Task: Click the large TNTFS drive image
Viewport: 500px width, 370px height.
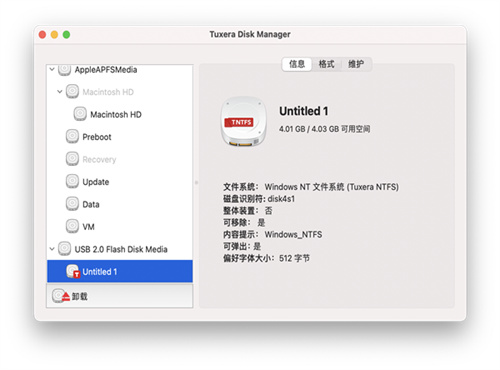Action: (x=244, y=122)
